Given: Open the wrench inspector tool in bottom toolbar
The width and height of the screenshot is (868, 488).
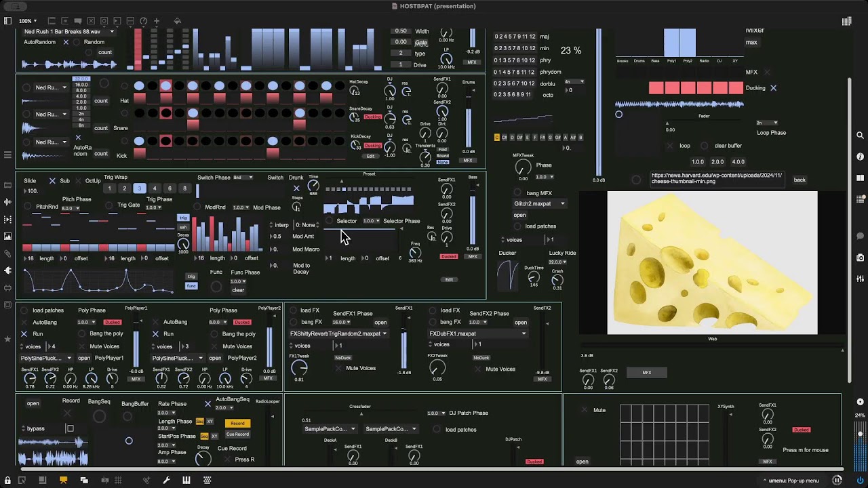Looking at the screenshot, I should (166, 480).
